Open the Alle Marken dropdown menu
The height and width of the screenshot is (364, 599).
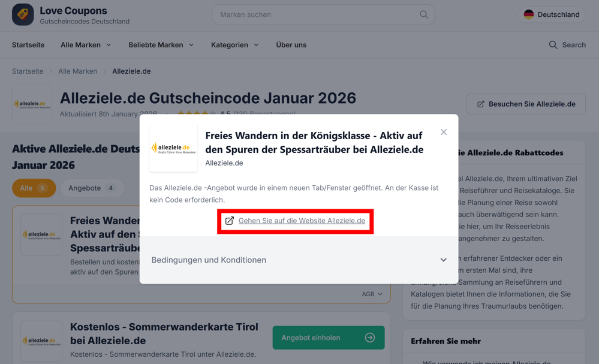[x=86, y=45]
